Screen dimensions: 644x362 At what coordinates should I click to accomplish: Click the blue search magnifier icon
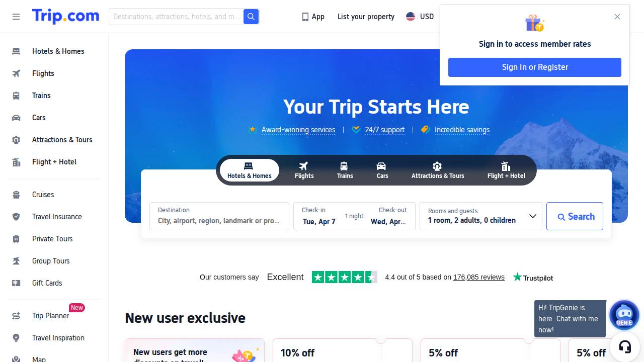point(251,17)
